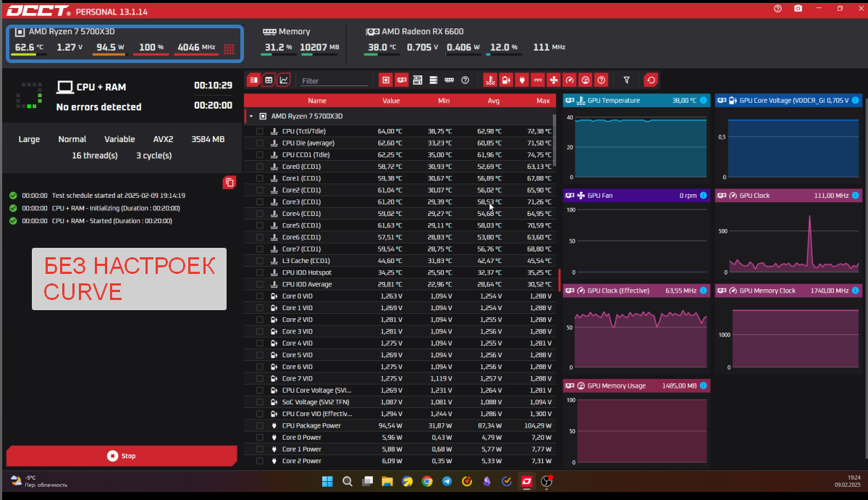
Task: Check the SoC Voltage (SVI2 TFN) checkbox
Action: coord(259,402)
